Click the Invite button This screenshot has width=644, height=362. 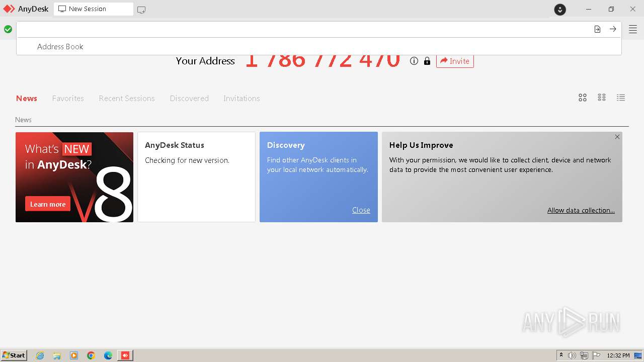point(455,61)
